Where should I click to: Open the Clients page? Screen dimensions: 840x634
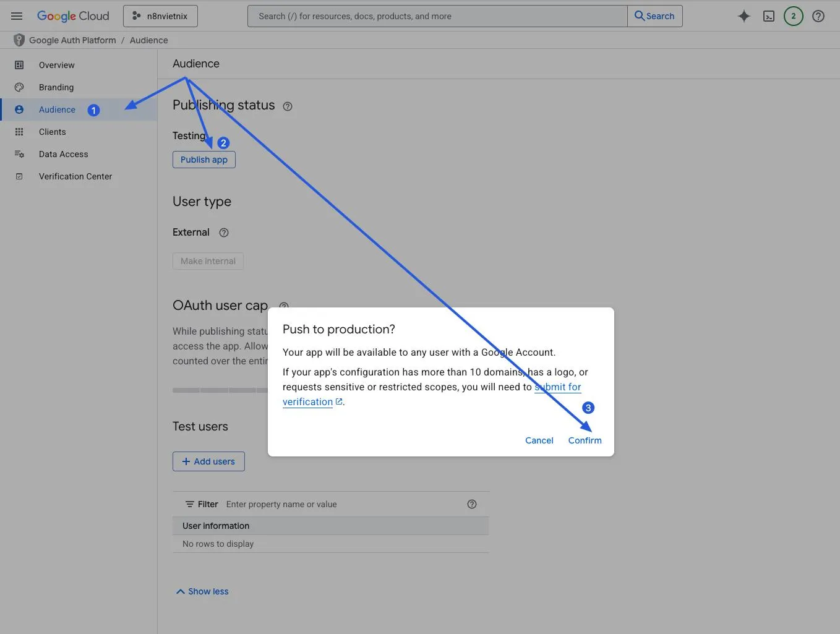[x=52, y=132]
